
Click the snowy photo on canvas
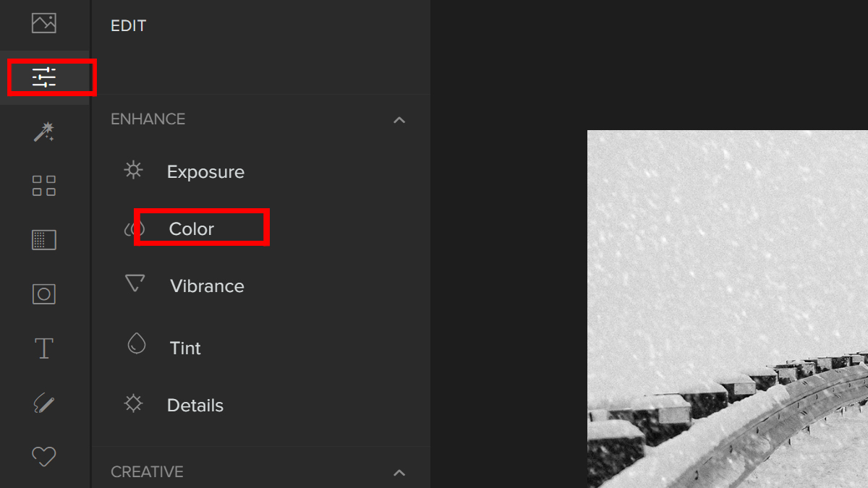pos(728,309)
